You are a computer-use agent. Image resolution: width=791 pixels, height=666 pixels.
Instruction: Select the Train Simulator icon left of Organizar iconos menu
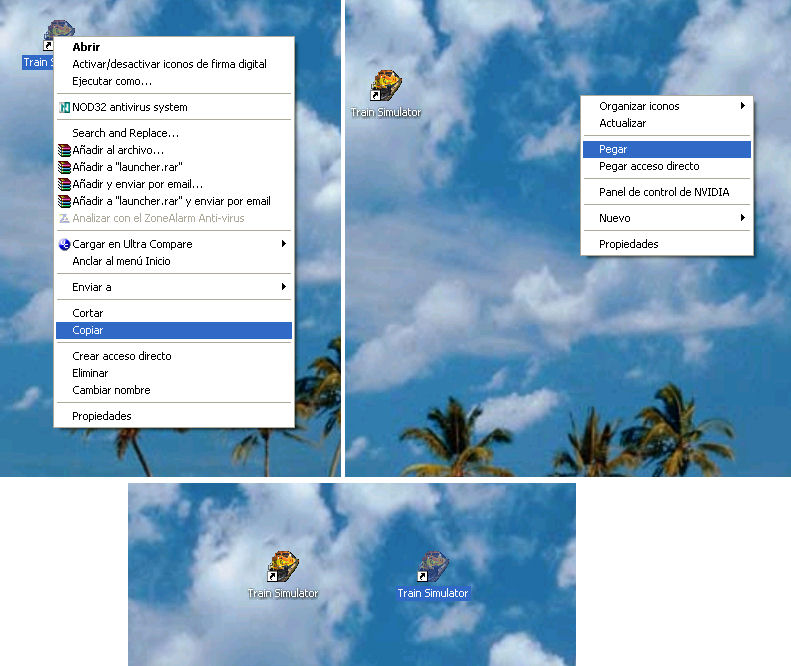coord(385,87)
